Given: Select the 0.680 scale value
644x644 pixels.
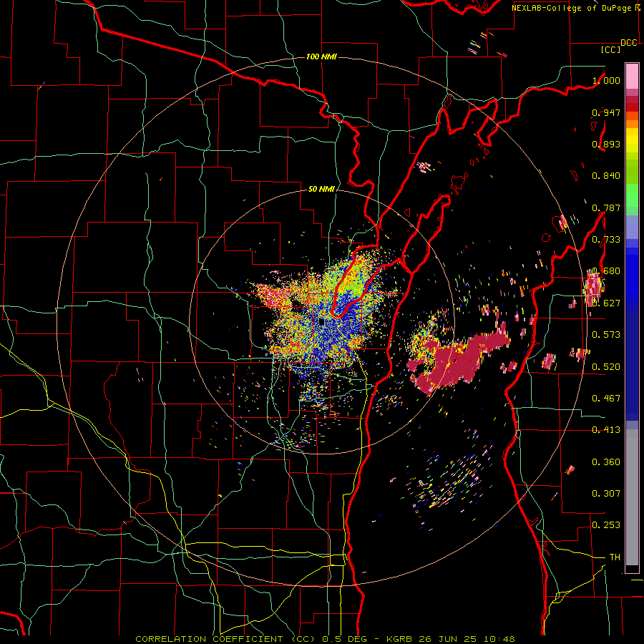Looking at the screenshot, I should (x=606, y=271).
